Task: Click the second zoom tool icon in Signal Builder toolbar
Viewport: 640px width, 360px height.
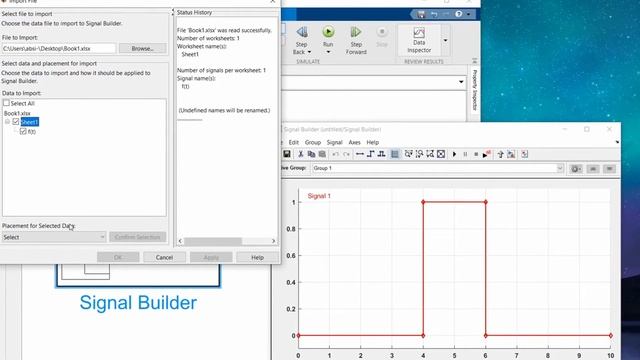Action: click(x=419, y=154)
